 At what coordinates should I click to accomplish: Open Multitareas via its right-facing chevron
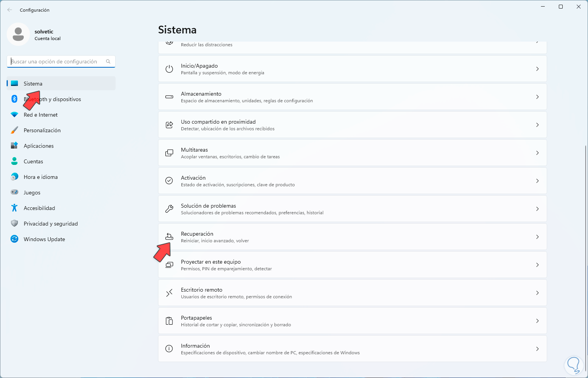(x=537, y=153)
